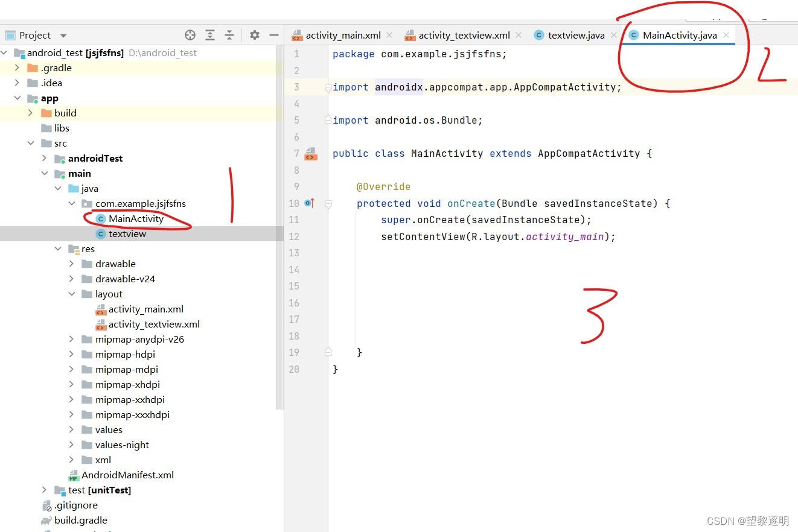Expand the drawable folder

pos(72,264)
